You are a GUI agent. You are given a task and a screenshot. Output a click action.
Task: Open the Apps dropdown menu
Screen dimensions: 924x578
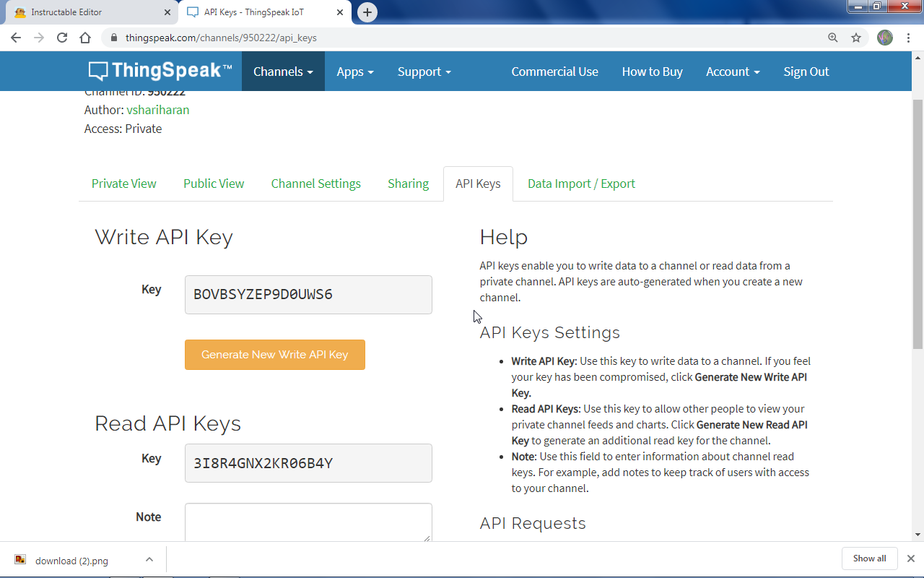coord(355,72)
